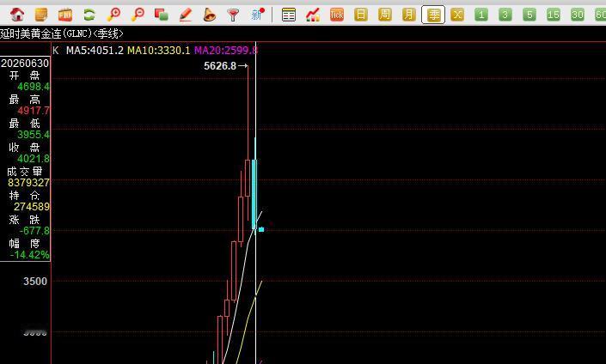The image size is (606, 364).
Task: Click the red-green overlapping squares icon
Action: pyautogui.click(x=161, y=15)
